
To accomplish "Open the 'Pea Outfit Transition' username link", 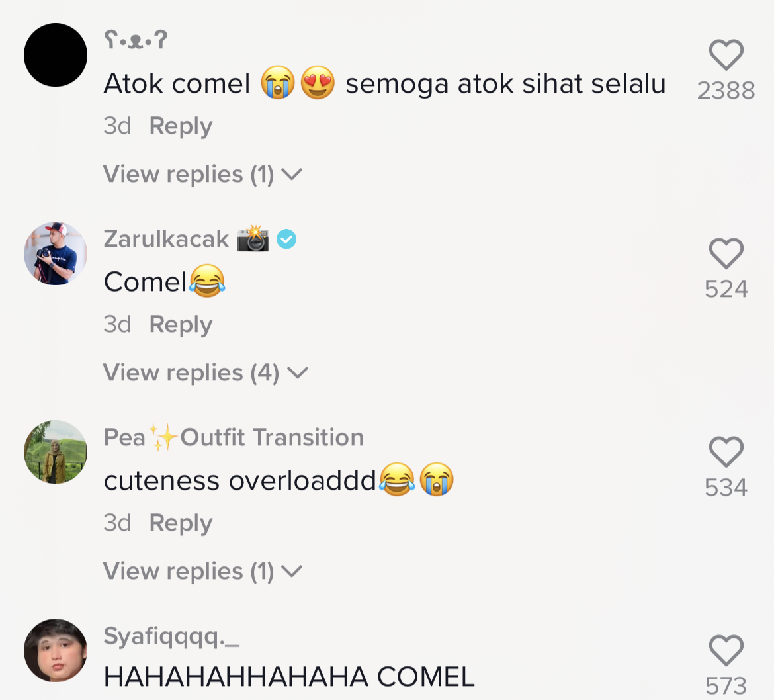I will [234, 437].
